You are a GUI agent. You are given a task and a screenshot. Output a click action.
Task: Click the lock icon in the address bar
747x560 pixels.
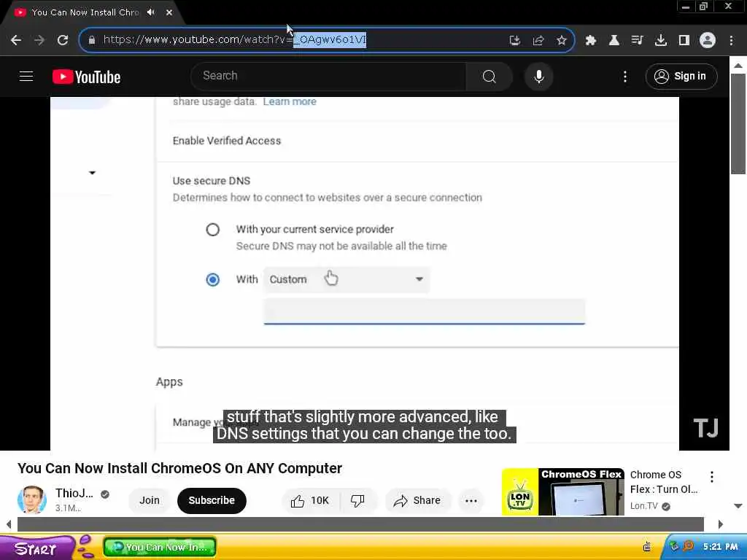[x=92, y=40]
